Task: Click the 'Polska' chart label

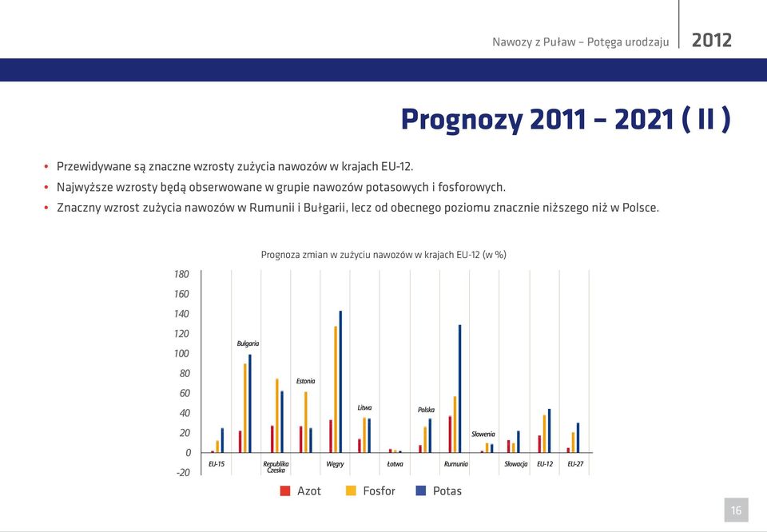Action: point(426,410)
